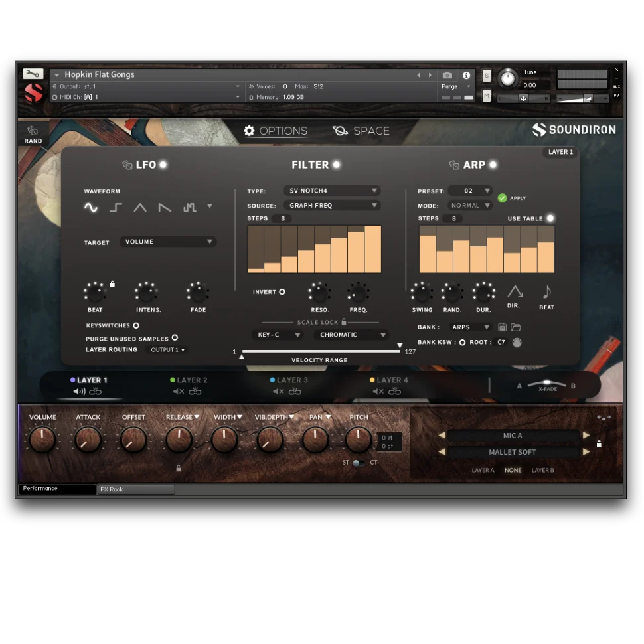Select LAYER 4 tab
The image size is (644, 644).
tap(389, 380)
